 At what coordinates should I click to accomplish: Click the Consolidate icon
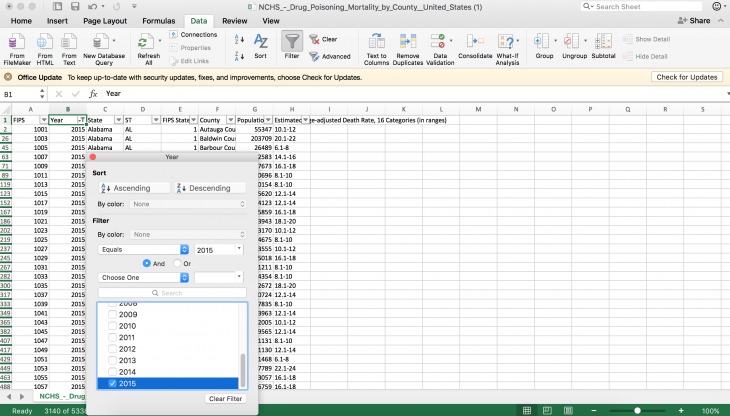pyautogui.click(x=475, y=43)
